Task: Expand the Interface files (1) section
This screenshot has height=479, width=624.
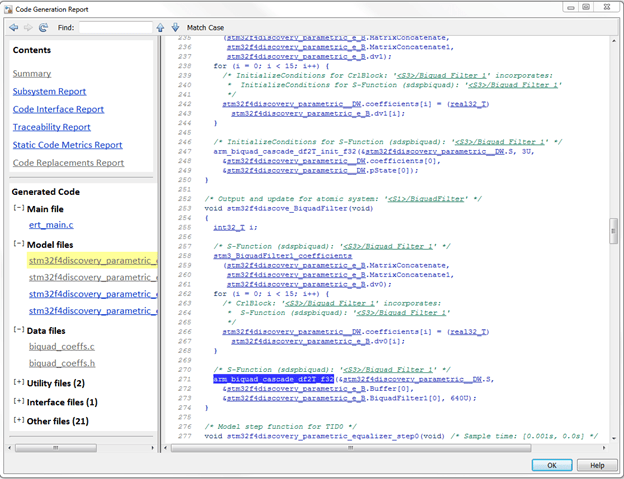Action: (19, 401)
